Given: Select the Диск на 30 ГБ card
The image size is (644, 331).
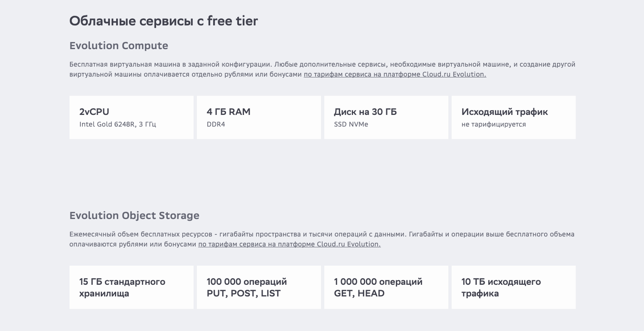Looking at the screenshot, I should (x=386, y=117).
